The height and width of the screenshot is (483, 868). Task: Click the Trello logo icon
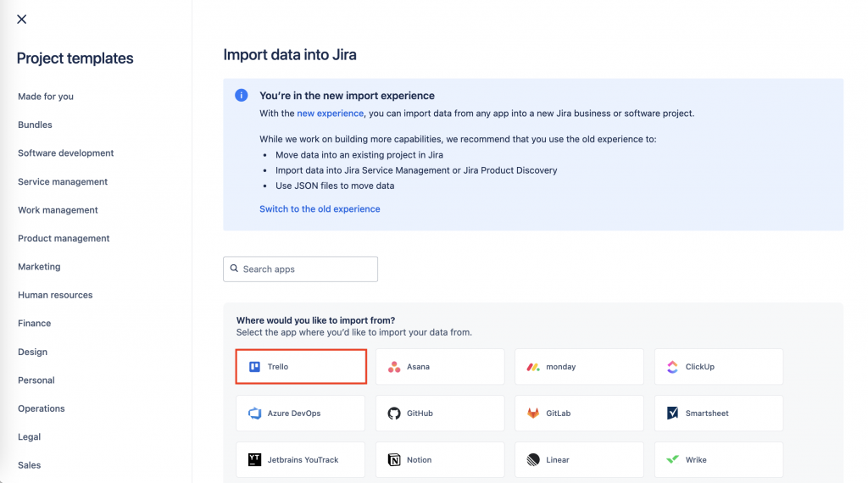(254, 367)
